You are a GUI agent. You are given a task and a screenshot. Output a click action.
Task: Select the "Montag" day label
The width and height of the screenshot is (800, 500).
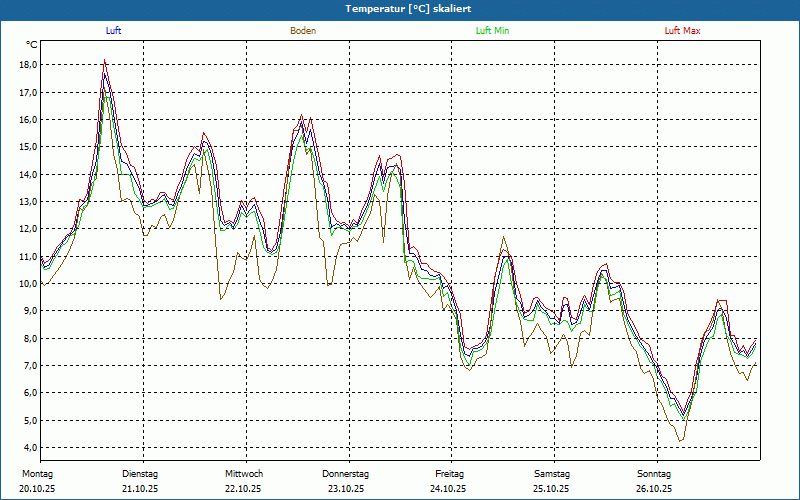37,473
